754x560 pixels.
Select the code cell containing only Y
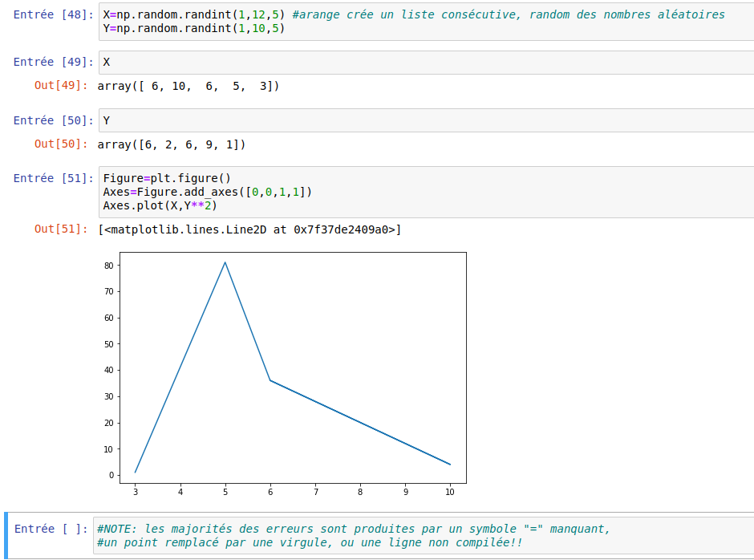[x=425, y=120]
